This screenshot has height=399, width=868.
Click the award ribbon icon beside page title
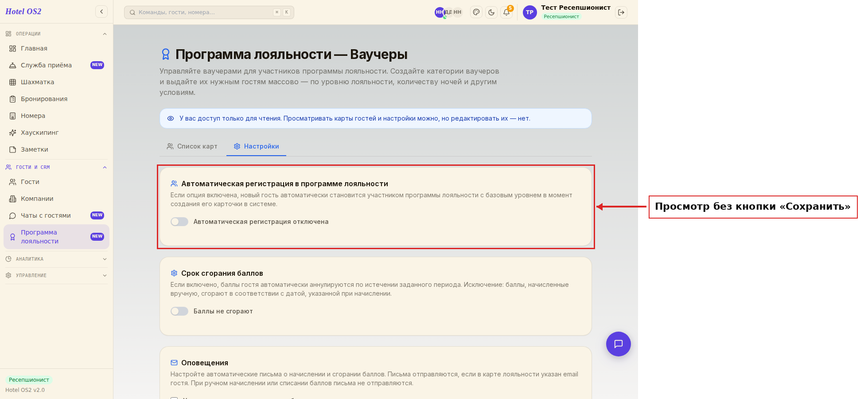coord(165,54)
